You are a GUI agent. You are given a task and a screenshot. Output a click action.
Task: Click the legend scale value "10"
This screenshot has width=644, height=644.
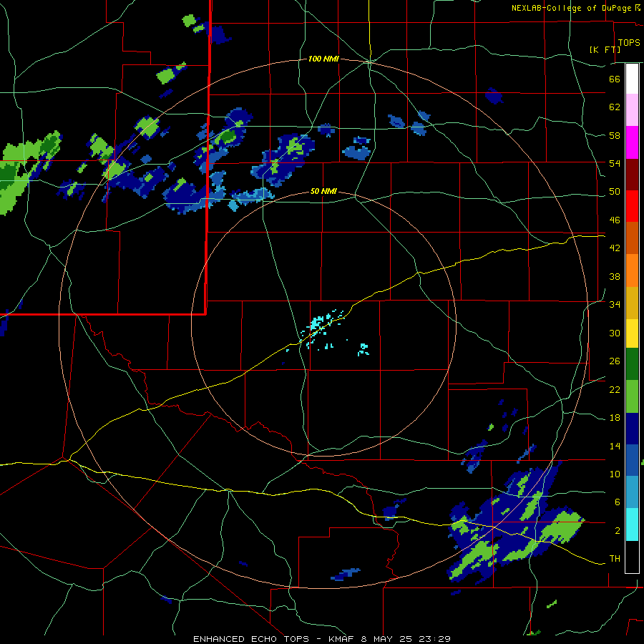615,474
